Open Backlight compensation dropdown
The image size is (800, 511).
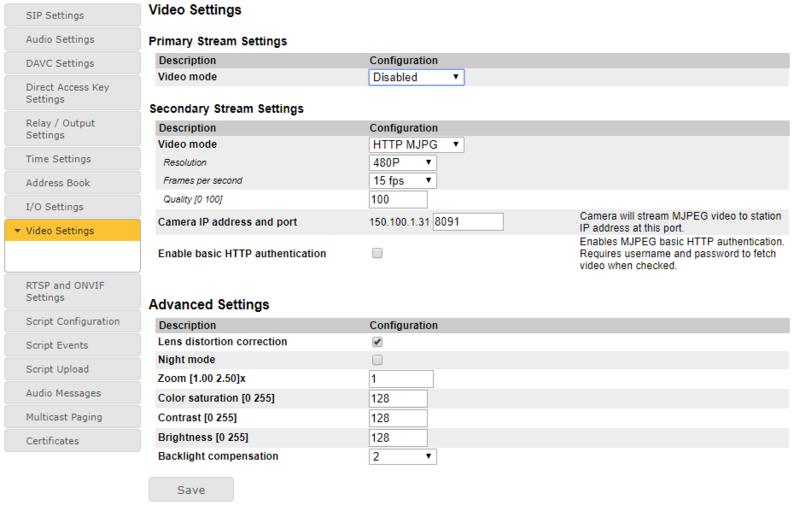click(x=403, y=457)
